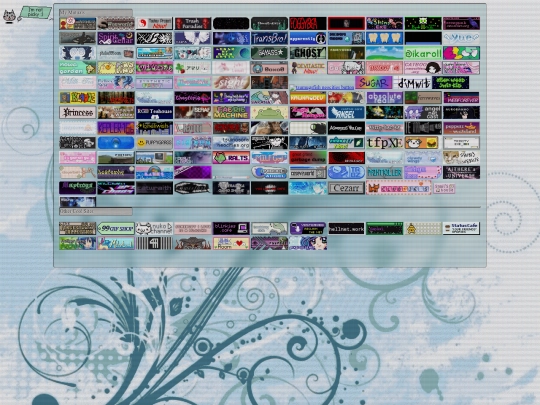The height and width of the screenshot is (405, 540).
Task: Select the GHOST site button
Action: point(308,53)
